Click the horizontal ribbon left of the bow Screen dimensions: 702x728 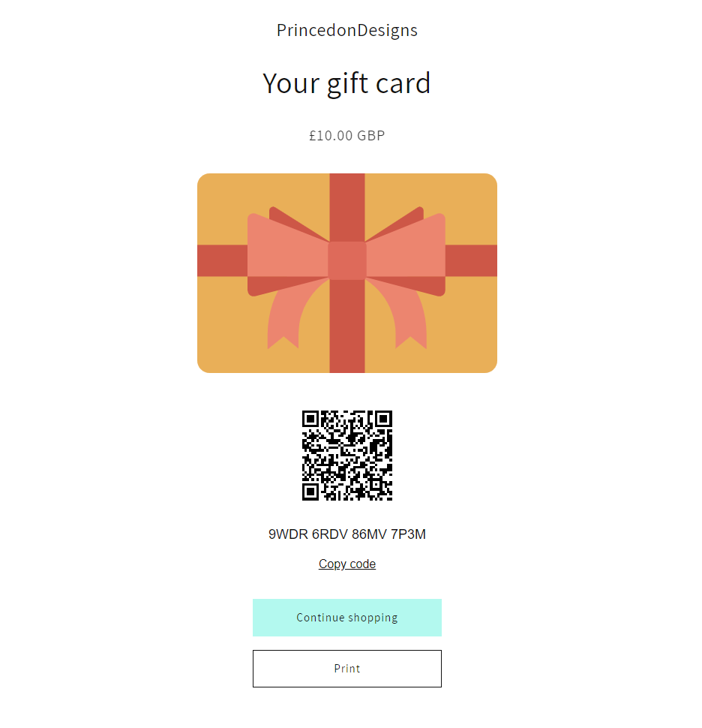[x=222, y=261]
